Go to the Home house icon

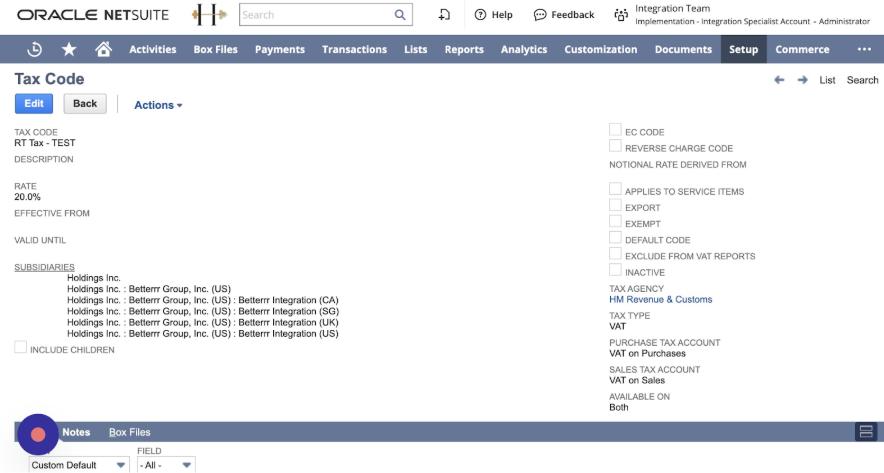[x=102, y=49]
